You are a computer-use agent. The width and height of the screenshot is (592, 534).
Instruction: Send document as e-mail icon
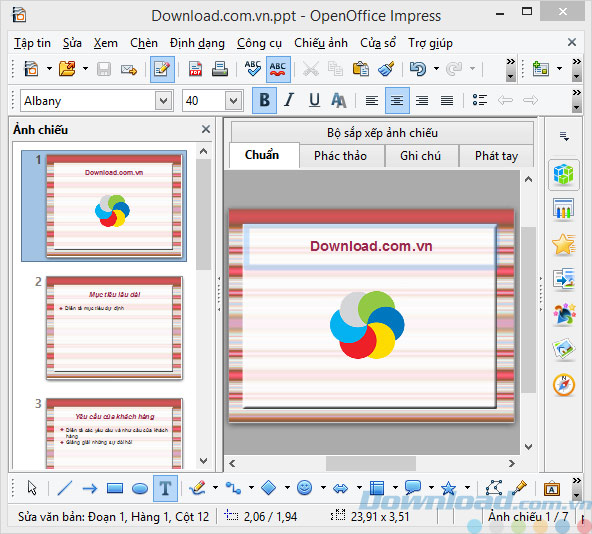[129, 69]
